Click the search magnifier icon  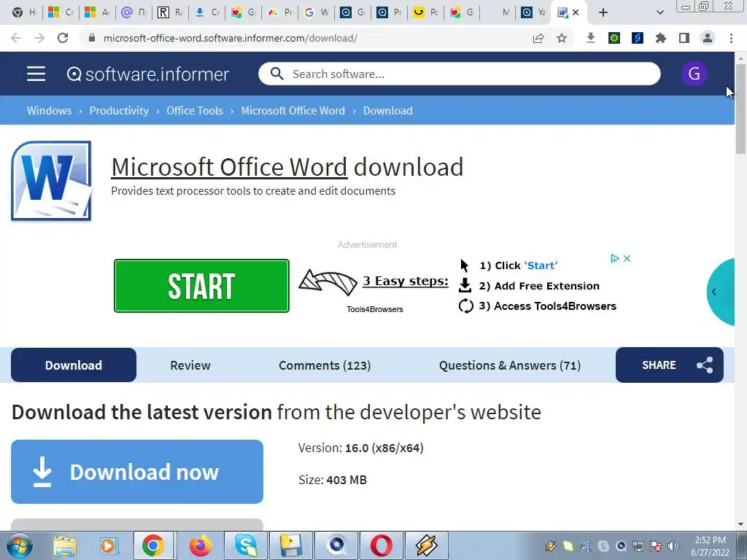pos(276,74)
